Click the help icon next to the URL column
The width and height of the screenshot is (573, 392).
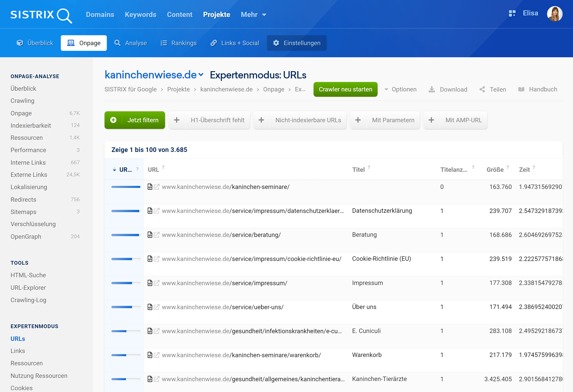(163, 167)
